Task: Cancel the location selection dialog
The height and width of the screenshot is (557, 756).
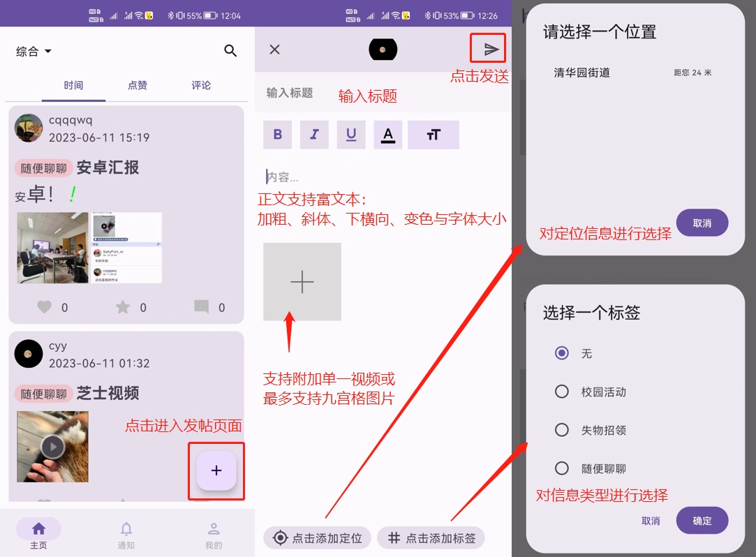Action: [x=702, y=223]
